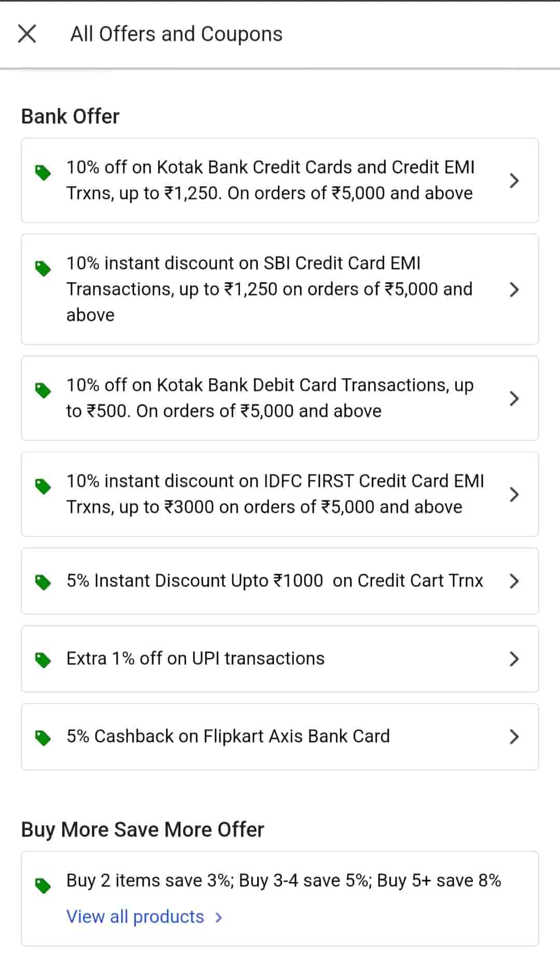Click tag icon beside Buy More Save More offer
The height and width of the screenshot is (957, 560).
coord(43,885)
